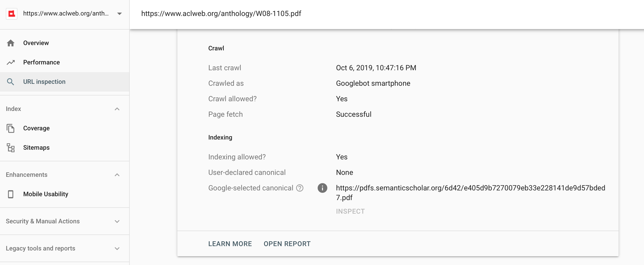Click the Google-selected canonical help icon

(x=300, y=188)
